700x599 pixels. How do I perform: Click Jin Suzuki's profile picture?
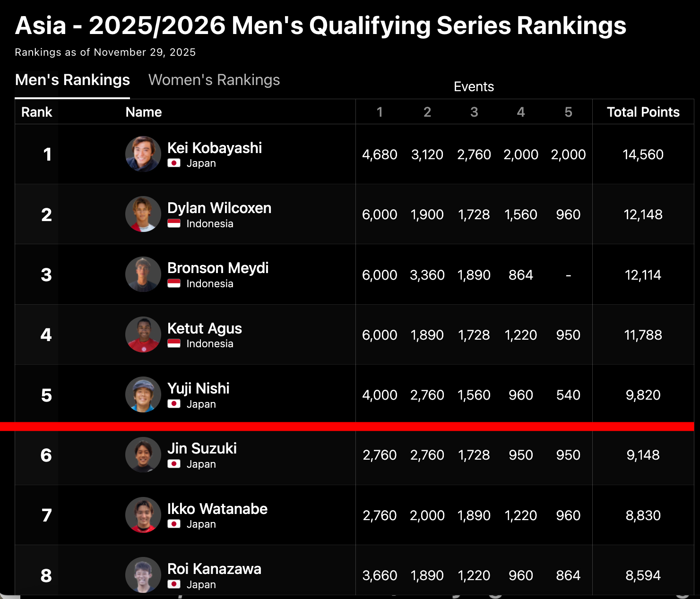(143, 454)
